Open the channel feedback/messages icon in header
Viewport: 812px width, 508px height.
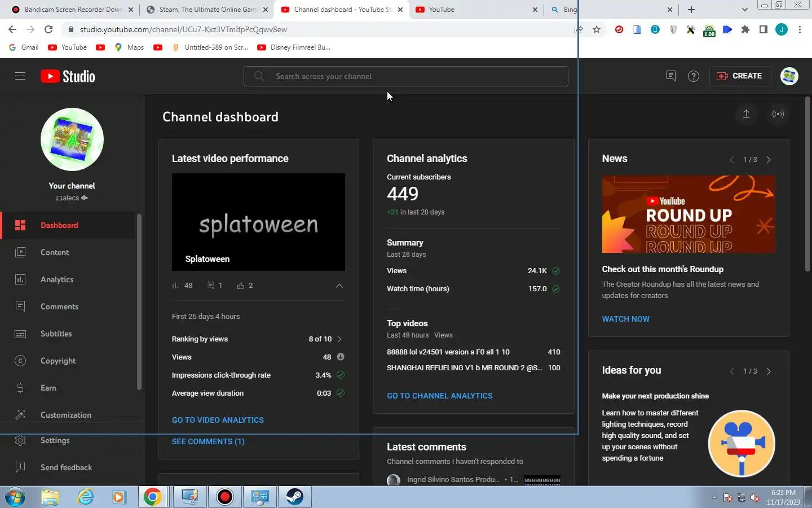click(x=671, y=76)
